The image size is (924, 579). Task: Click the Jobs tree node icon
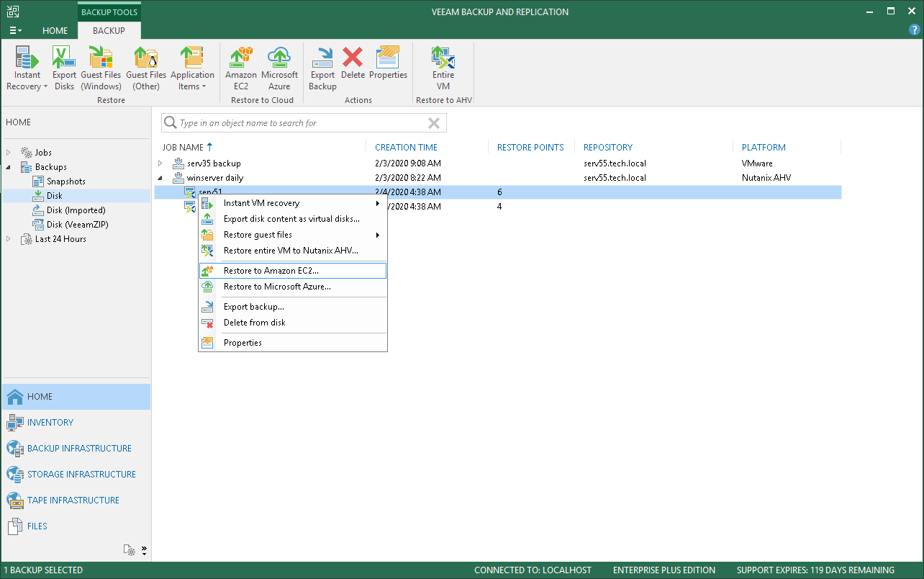(27, 153)
